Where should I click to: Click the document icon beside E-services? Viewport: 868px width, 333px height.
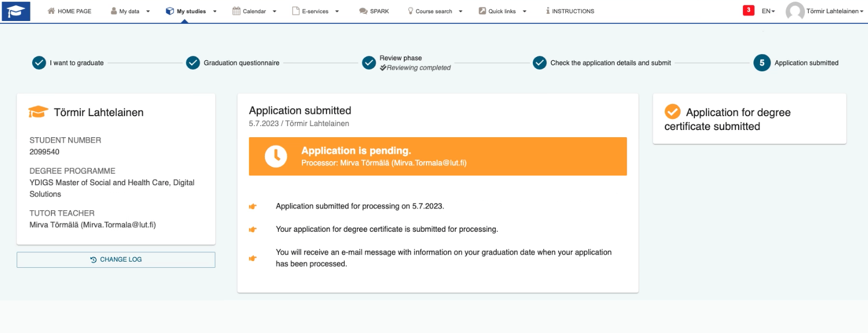click(x=296, y=11)
